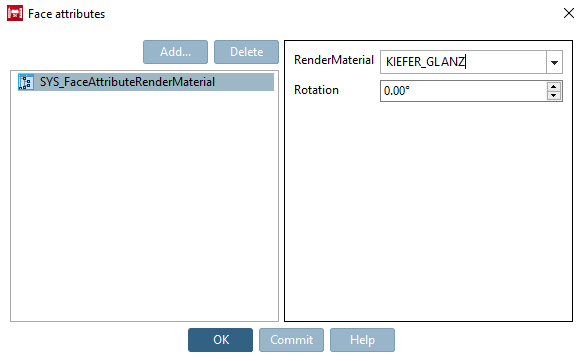The image size is (582, 361).
Task: Click the Rotation label
Action: [316, 90]
